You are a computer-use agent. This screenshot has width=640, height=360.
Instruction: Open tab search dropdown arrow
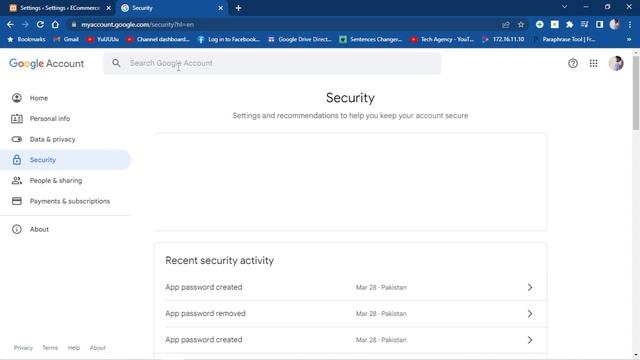point(564,7)
